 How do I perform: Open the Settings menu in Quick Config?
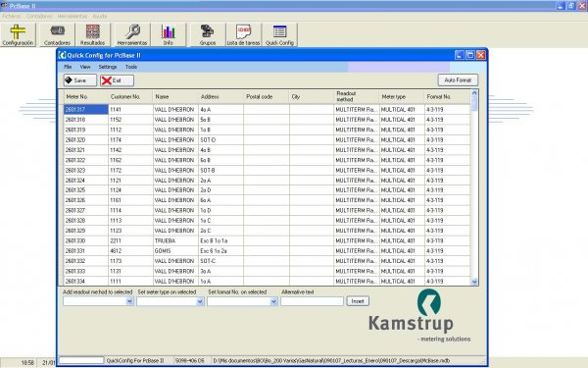coord(108,67)
